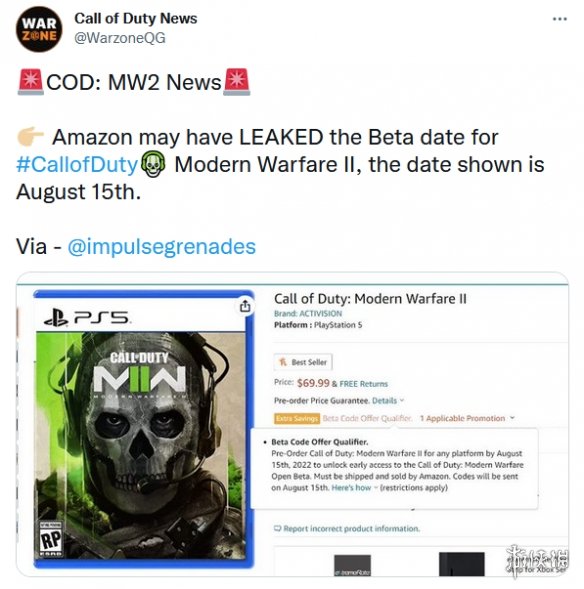Open the WarZone profile avatar
The height and width of the screenshot is (589, 584).
coord(39,29)
